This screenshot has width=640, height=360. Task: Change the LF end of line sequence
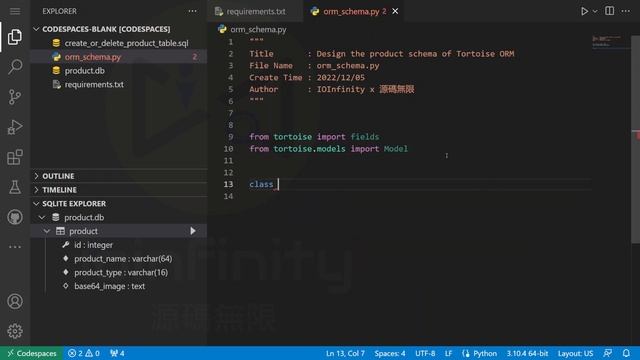point(448,353)
